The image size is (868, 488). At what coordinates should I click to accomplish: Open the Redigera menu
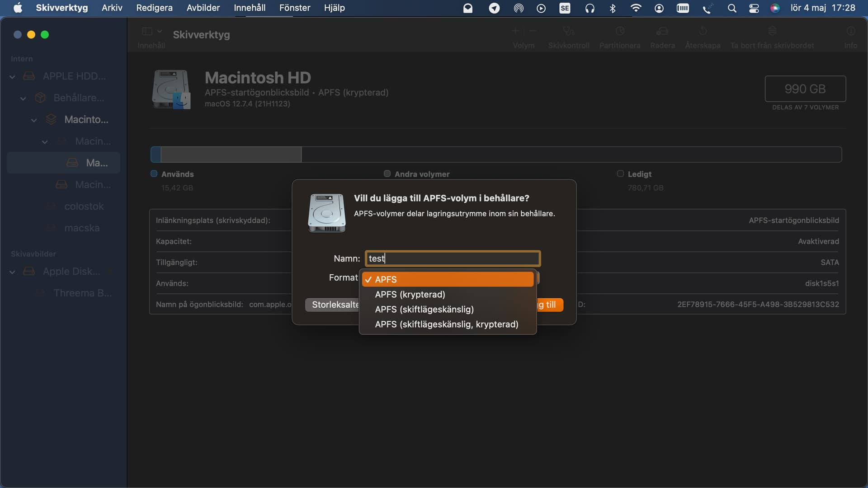coord(154,8)
